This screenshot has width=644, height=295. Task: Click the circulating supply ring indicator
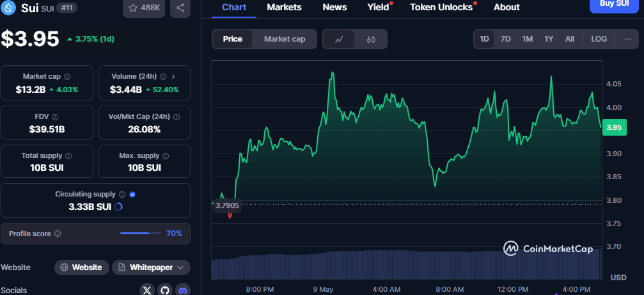[118, 207]
